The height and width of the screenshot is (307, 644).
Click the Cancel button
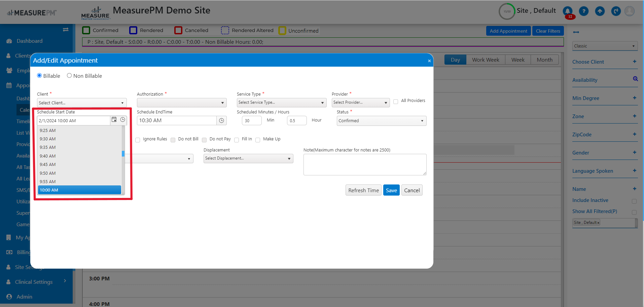(x=412, y=190)
